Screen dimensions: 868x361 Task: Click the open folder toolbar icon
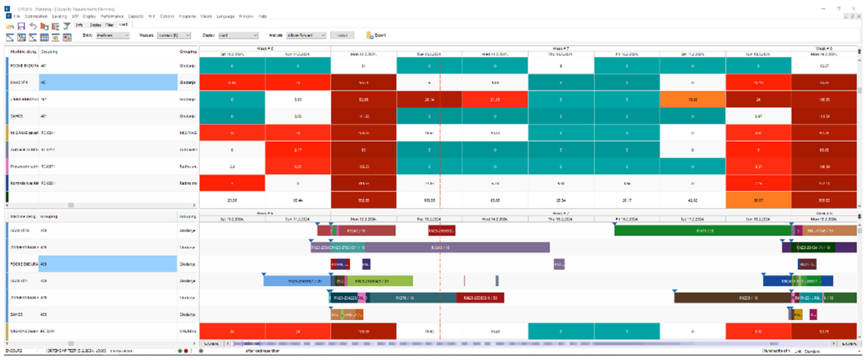coord(10,26)
